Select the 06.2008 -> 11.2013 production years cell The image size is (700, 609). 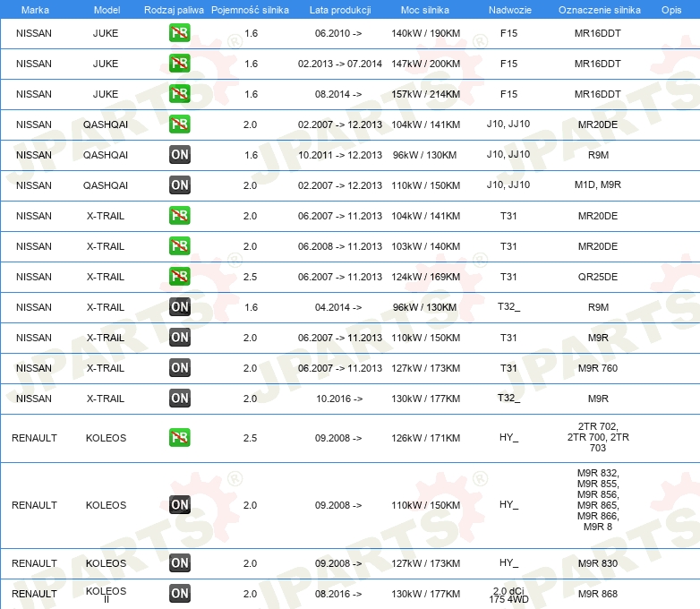[340, 246]
